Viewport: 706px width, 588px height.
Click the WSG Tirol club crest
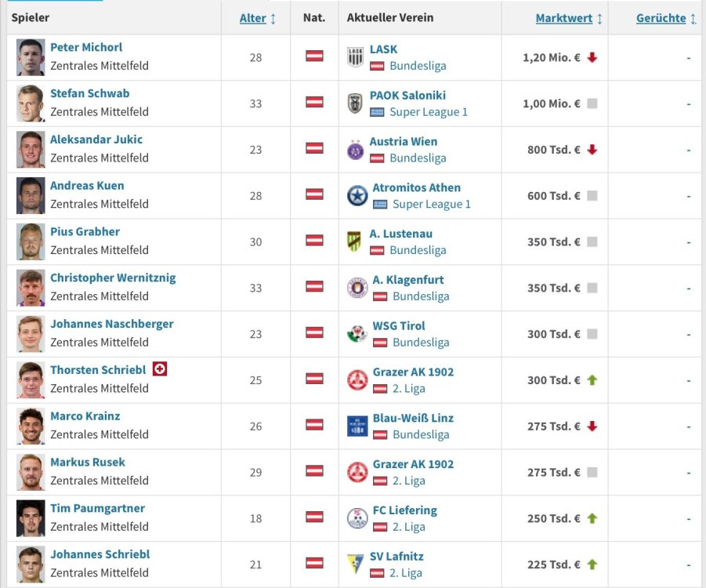pos(357,334)
